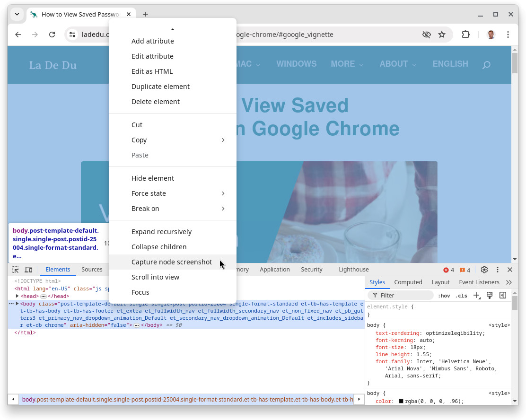Toggle the .cls element classes panel
The height and width of the screenshot is (420, 526).
[461, 296]
